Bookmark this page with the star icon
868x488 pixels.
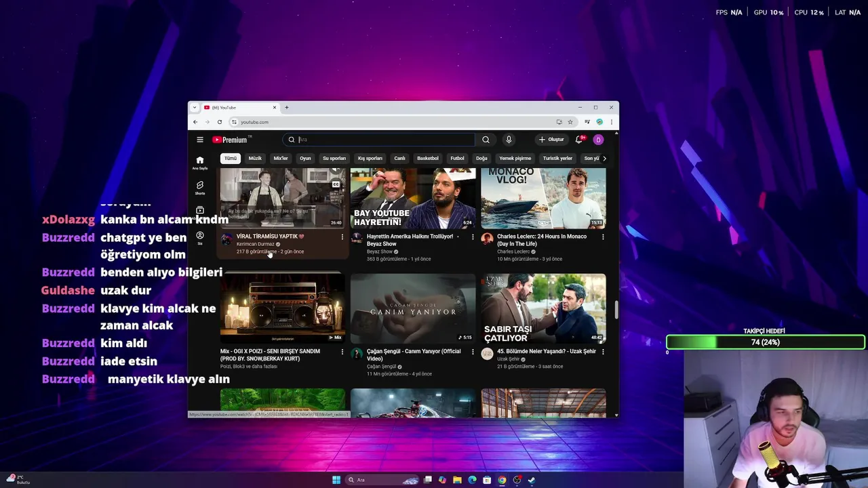pyautogui.click(x=570, y=122)
